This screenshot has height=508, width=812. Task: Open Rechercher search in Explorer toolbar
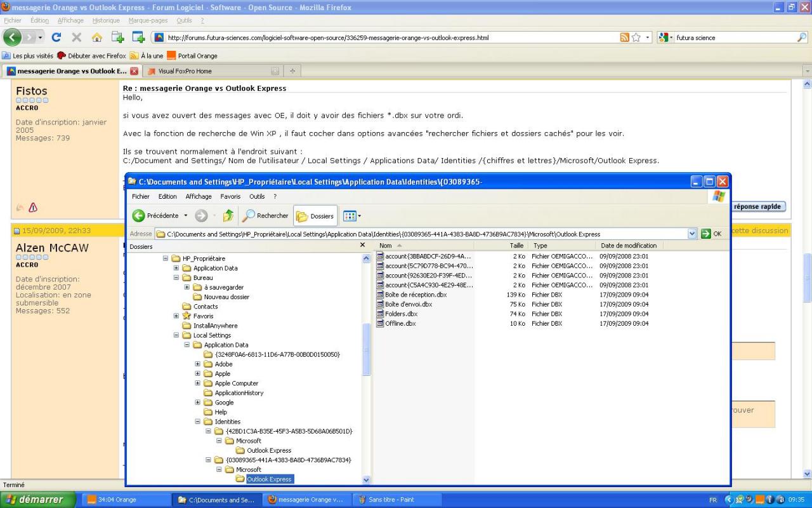click(266, 216)
